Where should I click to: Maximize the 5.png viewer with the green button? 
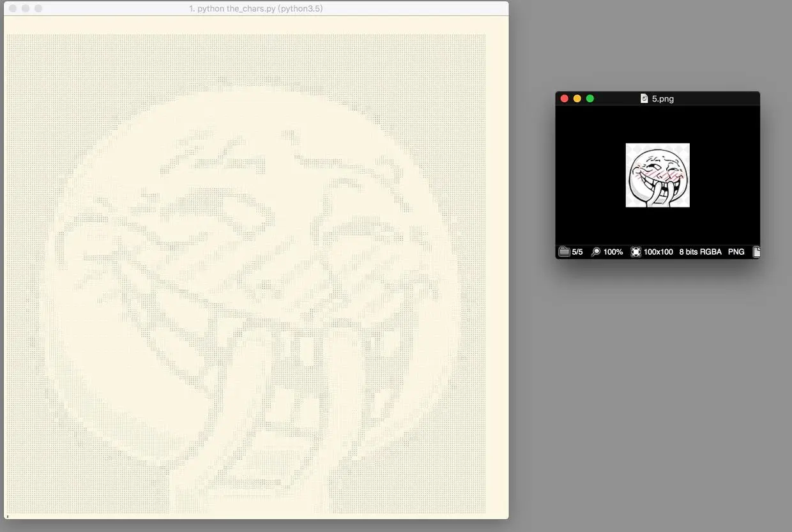click(590, 98)
